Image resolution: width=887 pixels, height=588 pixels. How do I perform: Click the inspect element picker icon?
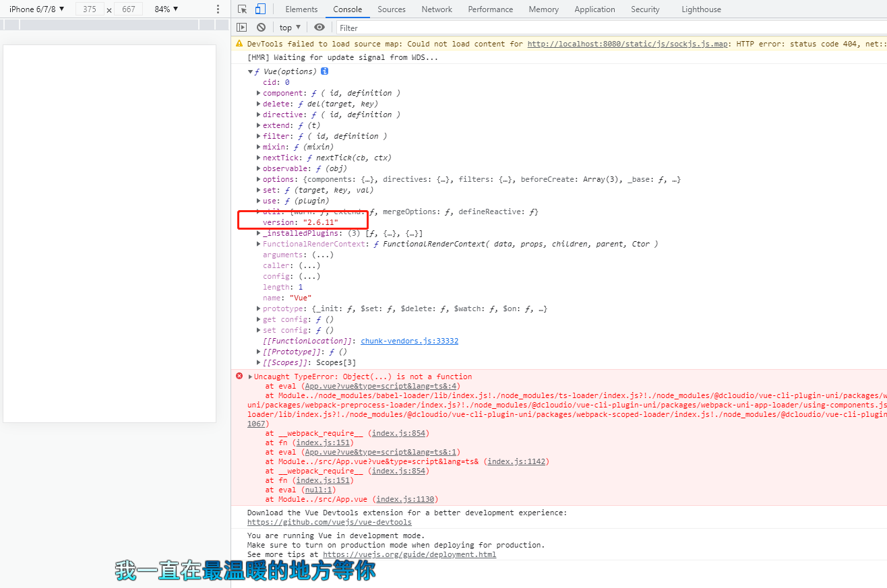(243, 9)
